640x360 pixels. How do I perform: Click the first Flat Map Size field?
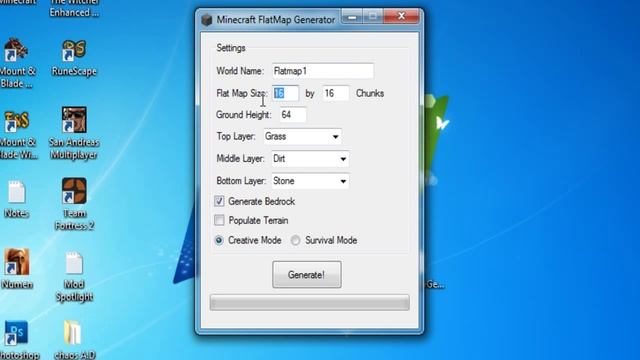pos(285,93)
